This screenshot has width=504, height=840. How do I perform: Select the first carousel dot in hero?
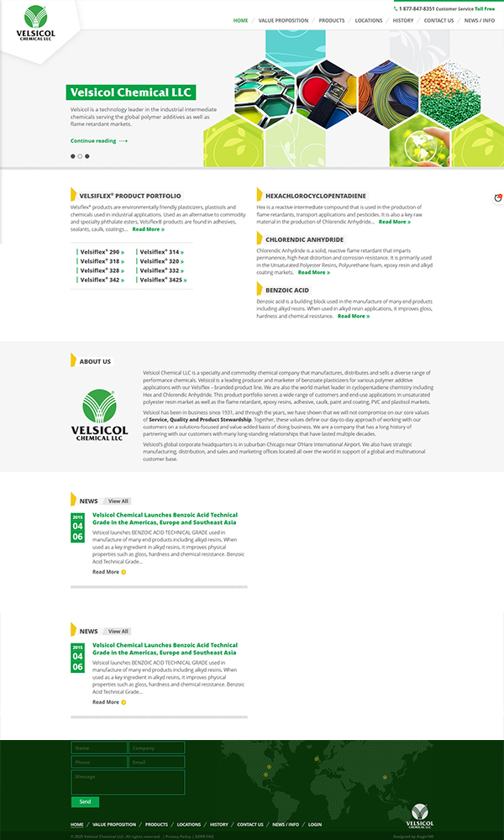pyautogui.click(x=73, y=156)
